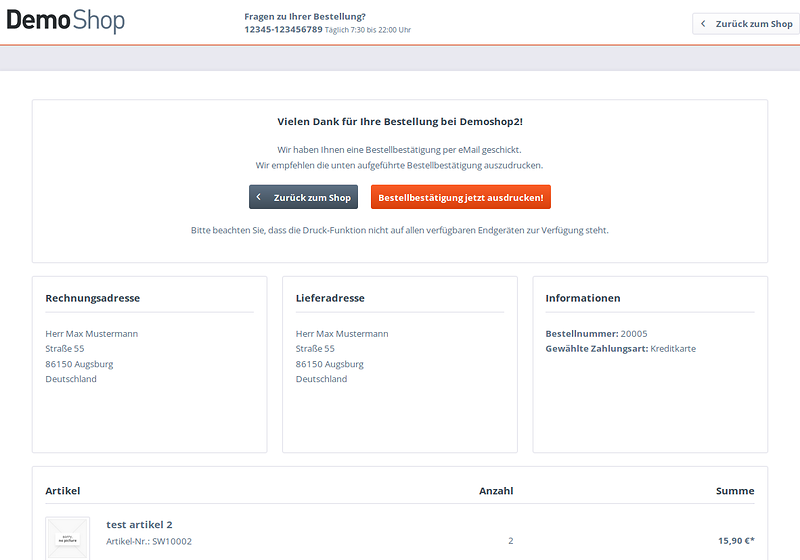Click the 15,90 € price total

pyautogui.click(x=736, y=541)
